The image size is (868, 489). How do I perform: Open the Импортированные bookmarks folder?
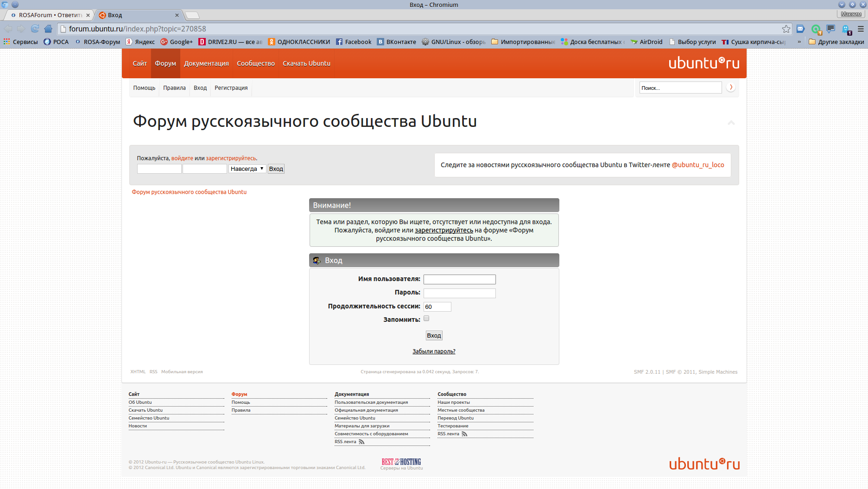point(523,42)
